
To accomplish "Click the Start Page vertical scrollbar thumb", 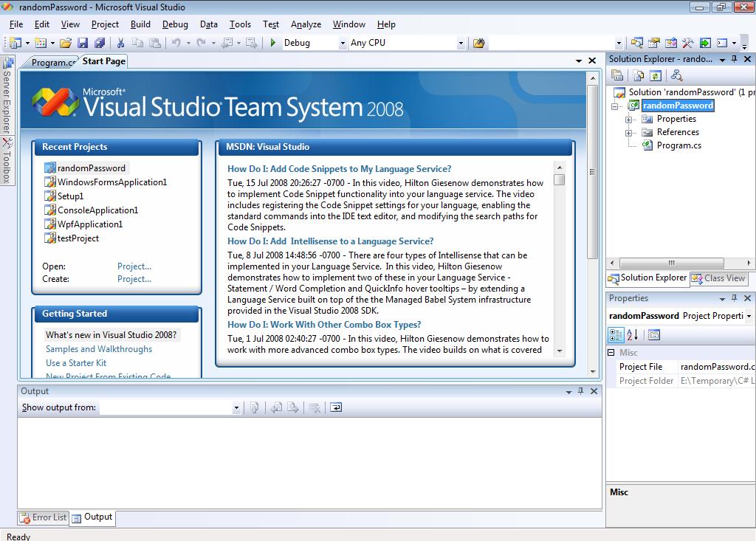I will coord(593,171).
